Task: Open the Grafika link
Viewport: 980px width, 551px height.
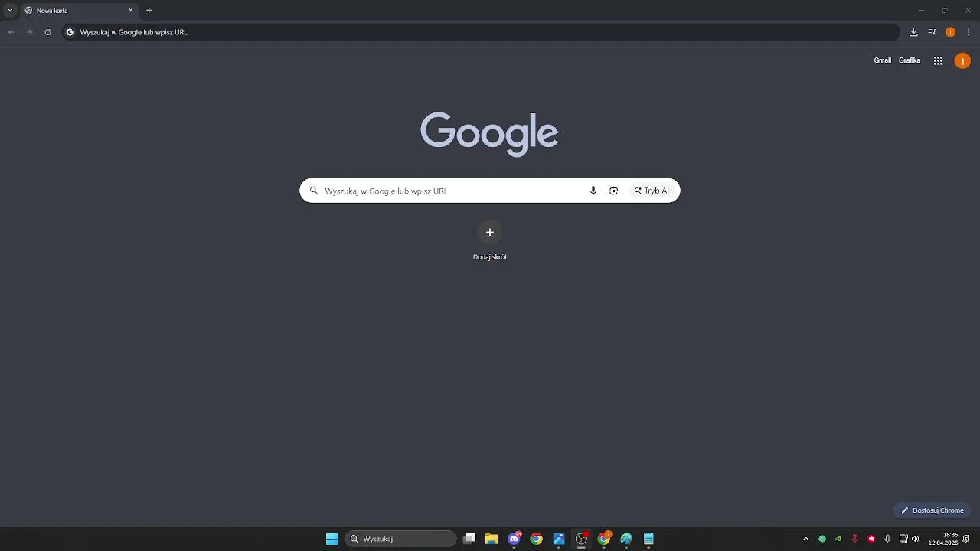Action: (x=910, y=60)
